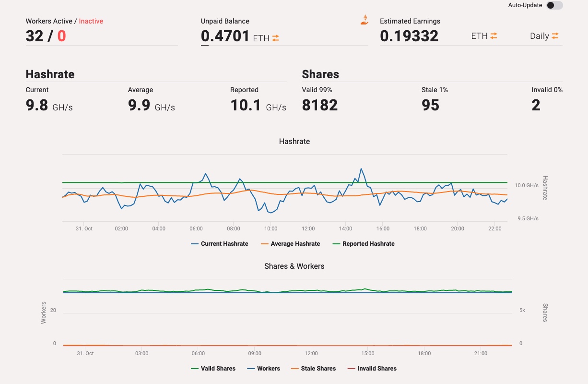This screenshot has width=588, height=384.
Task: Click the 5k shares axis label
Action: pos(522,311)
